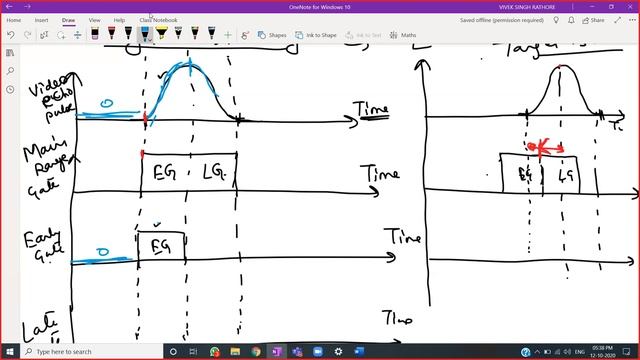Open the taskbar clock and date

(603, 351)
